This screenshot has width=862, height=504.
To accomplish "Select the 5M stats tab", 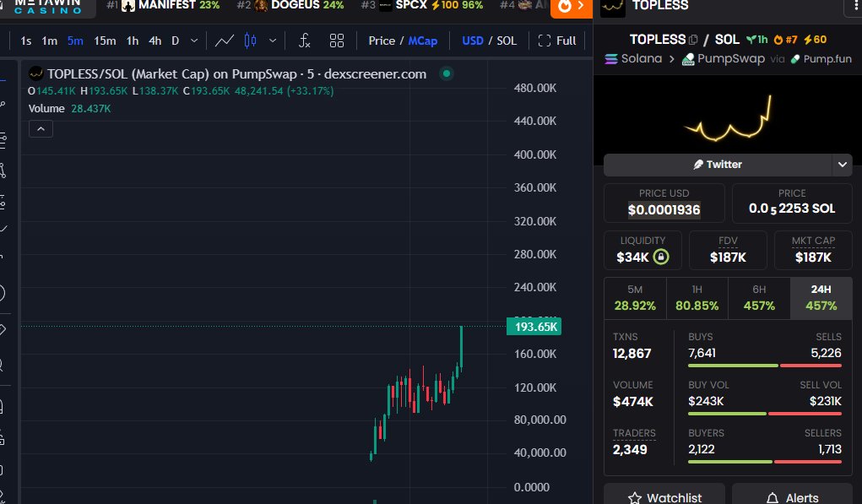I will [635, 299].
